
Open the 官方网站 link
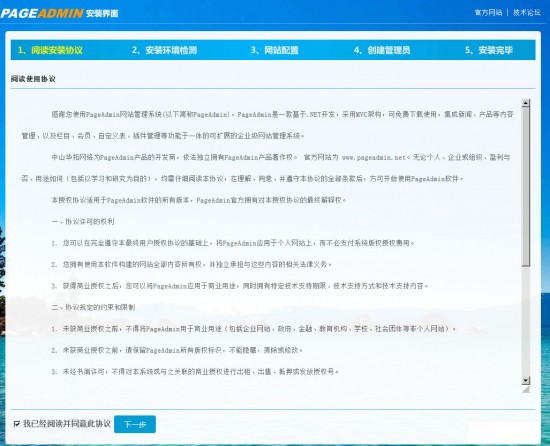pyautogui.click(x=488, y=13)
